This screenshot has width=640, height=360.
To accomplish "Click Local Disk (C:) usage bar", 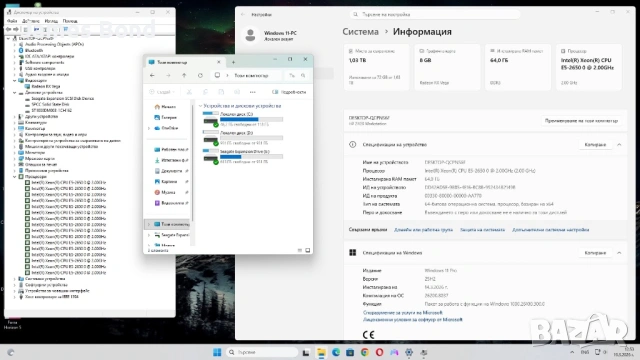I will (251, 119).
